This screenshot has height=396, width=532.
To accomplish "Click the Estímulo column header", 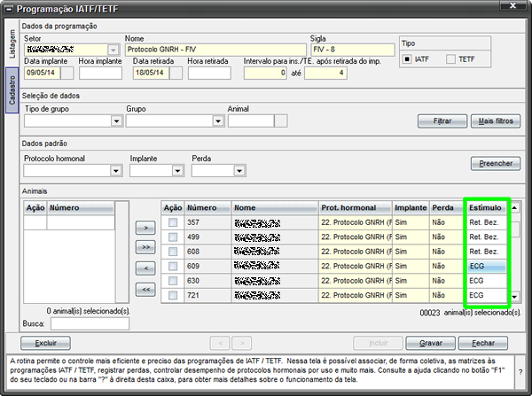I will (486, 208).
